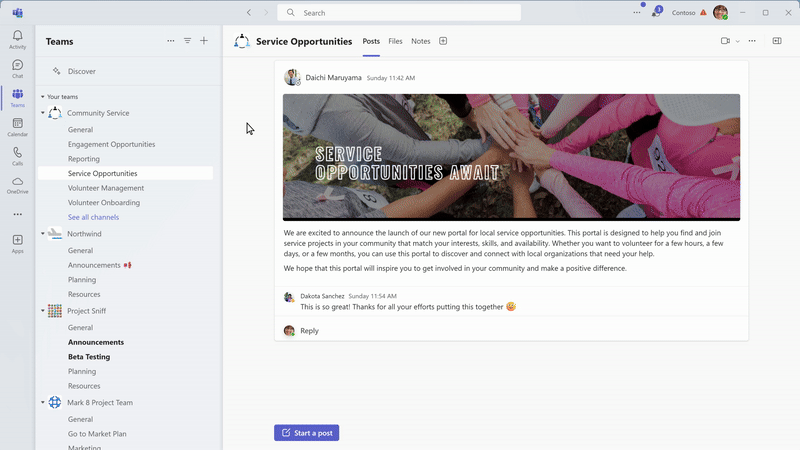Open Settings and more menu
Image resolution: width=800 pixels, height=450 pixels.
point(637,12)
